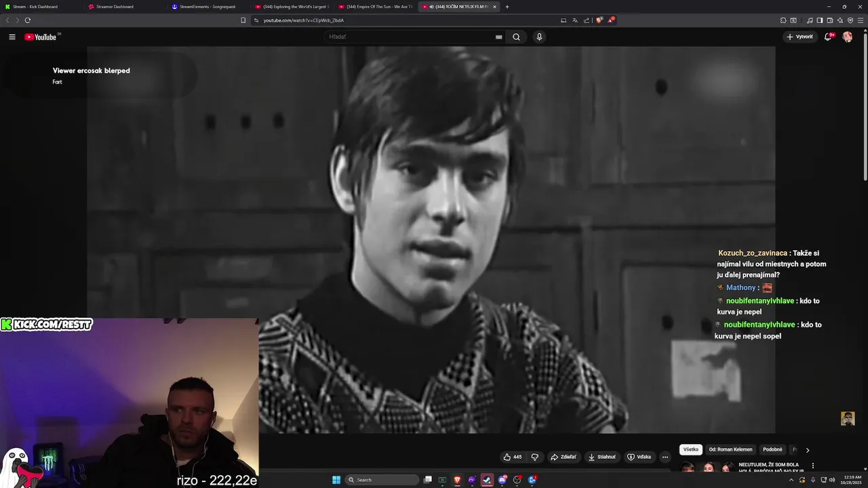
Task: Open the NEĽUTUJEM, ŽE SOM BOLA recommended thumbnail
Action: tap(708, 468)
